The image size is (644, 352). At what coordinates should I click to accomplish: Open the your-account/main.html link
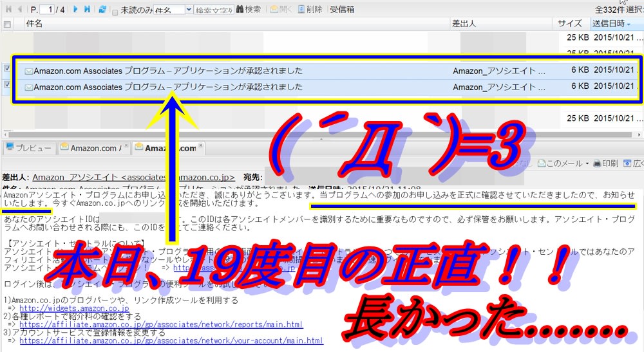[171, 340]
